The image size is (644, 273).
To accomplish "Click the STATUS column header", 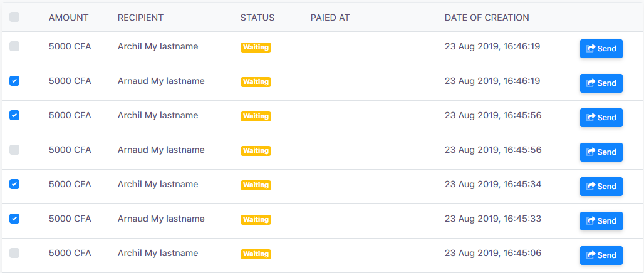I will pyautogui.click(x=257, y=18).
